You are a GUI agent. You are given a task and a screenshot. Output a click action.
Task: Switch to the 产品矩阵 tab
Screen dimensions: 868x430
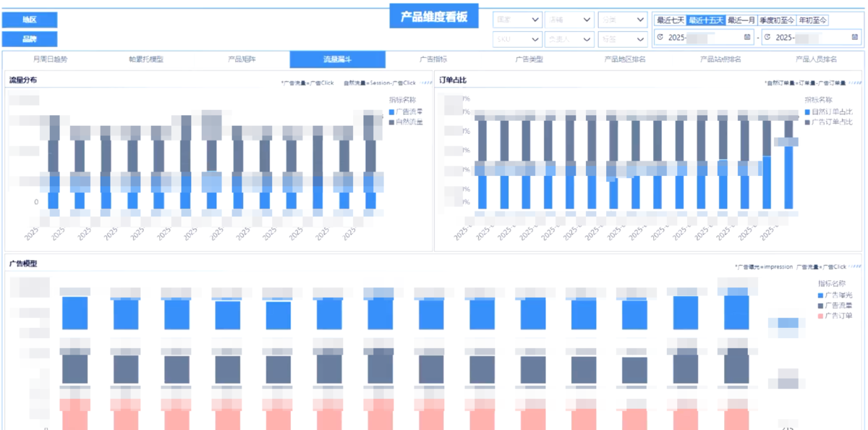242,59
